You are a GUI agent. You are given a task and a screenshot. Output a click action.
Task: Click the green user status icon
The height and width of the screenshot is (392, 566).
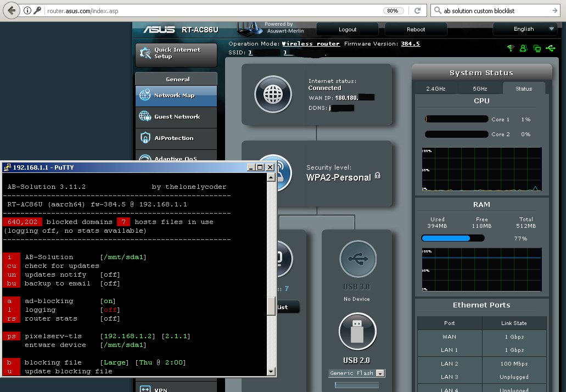[523, 48]
